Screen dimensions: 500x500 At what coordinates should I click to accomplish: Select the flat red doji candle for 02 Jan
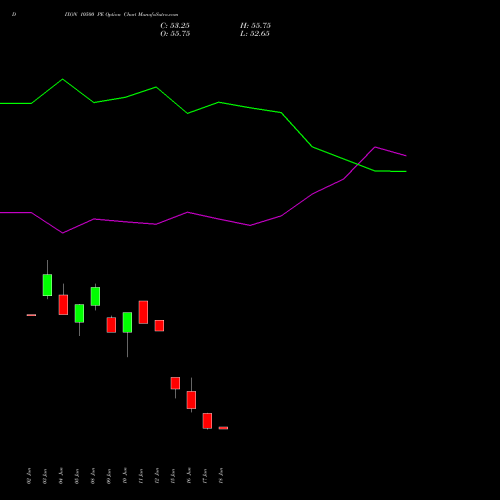click(31, 315)
